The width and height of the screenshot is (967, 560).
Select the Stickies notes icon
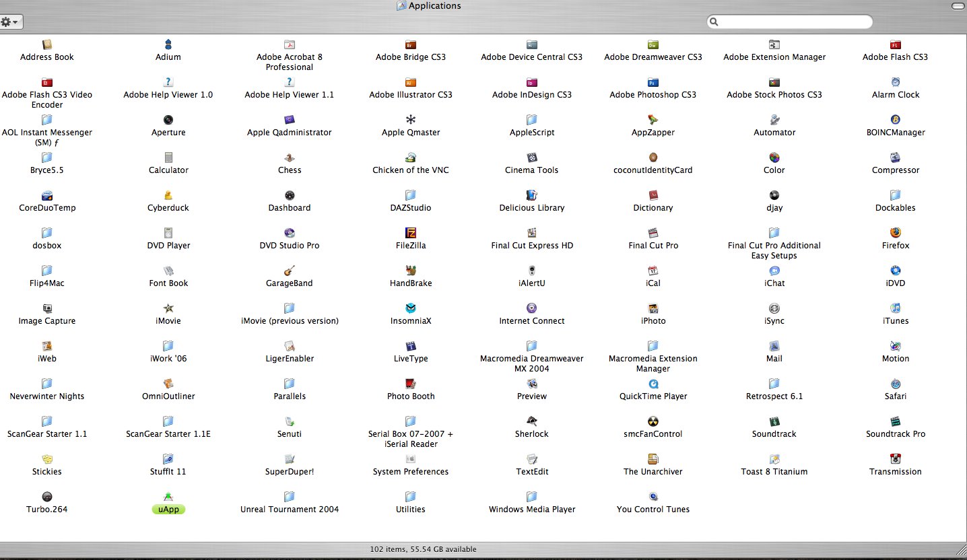(47, 459)
